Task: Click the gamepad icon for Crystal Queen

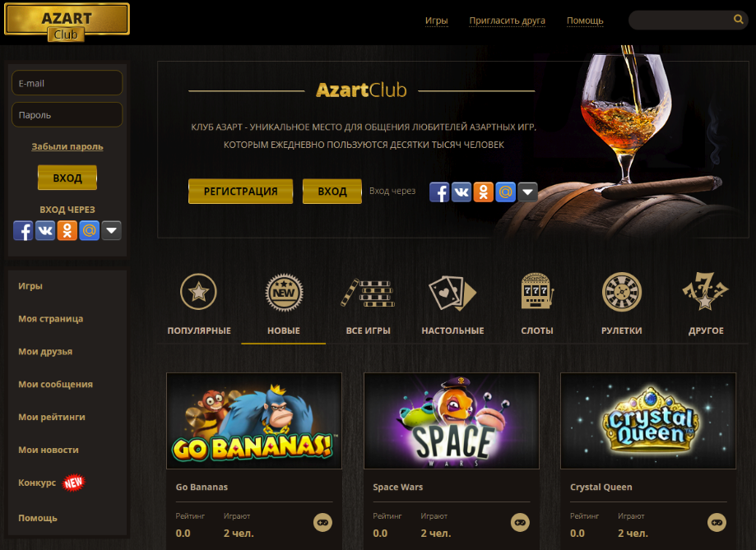Action: [717, 523]
